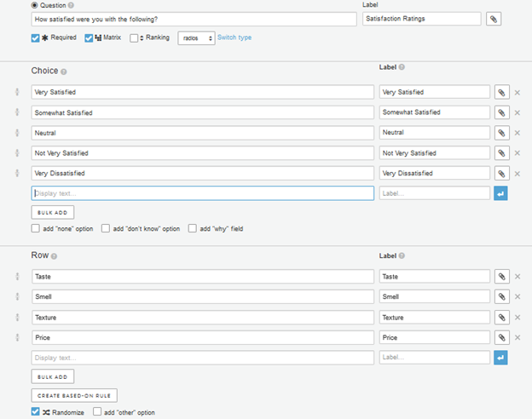Click the question text input field
This screenshot has height=419, width=532.
(194, 20)
